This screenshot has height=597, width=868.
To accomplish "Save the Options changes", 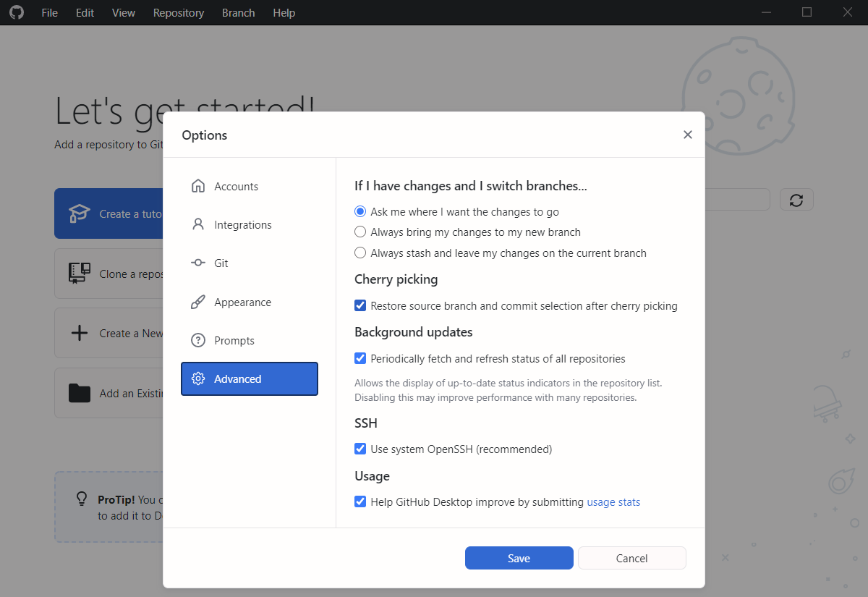I will pos(519,557).
